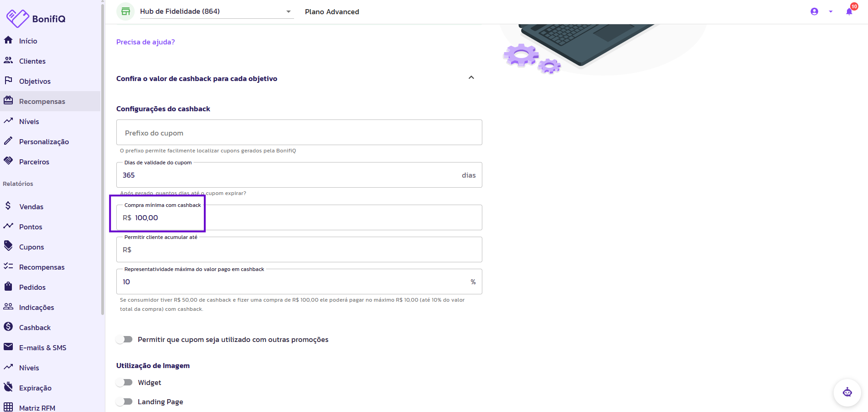Viewport: 868px width, 412px height.
Task: Click the Compra mínima com cashback field
Action: (299, 217)
